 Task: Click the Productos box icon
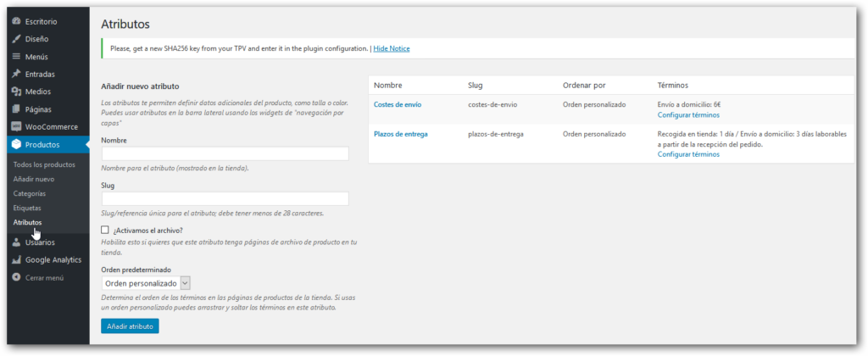16,145
